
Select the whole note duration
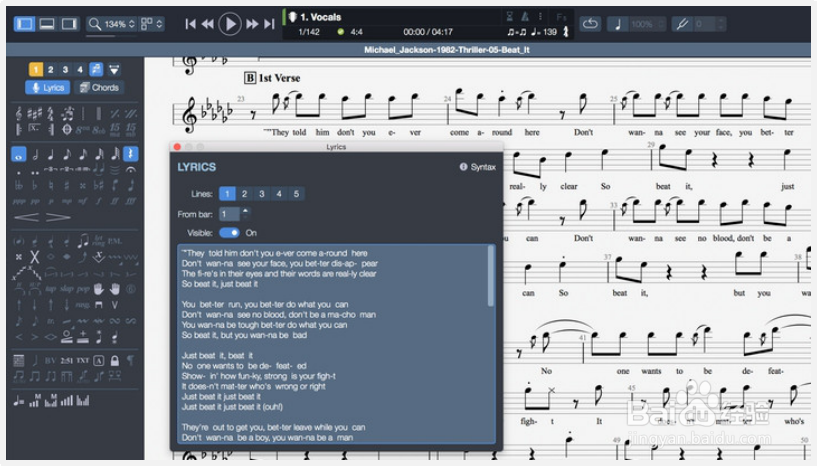[19, 154]
